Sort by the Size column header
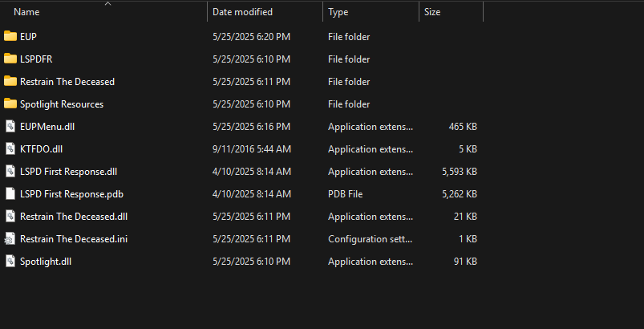644x329 pixels. [x=432, y=12]
